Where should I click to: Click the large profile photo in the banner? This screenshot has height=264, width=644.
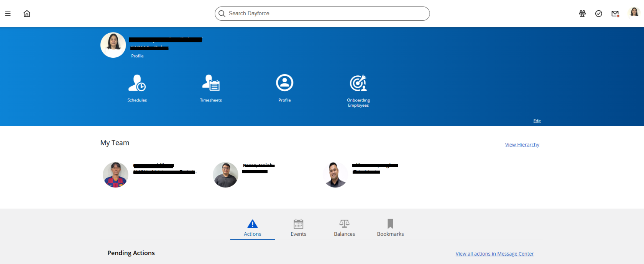click(113, 45)
